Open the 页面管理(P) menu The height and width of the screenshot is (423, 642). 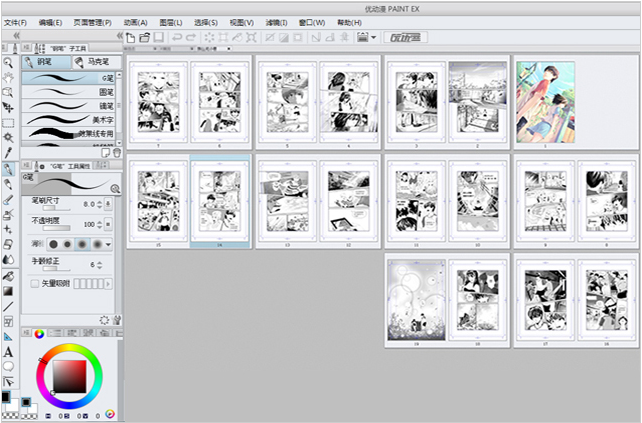93,23
